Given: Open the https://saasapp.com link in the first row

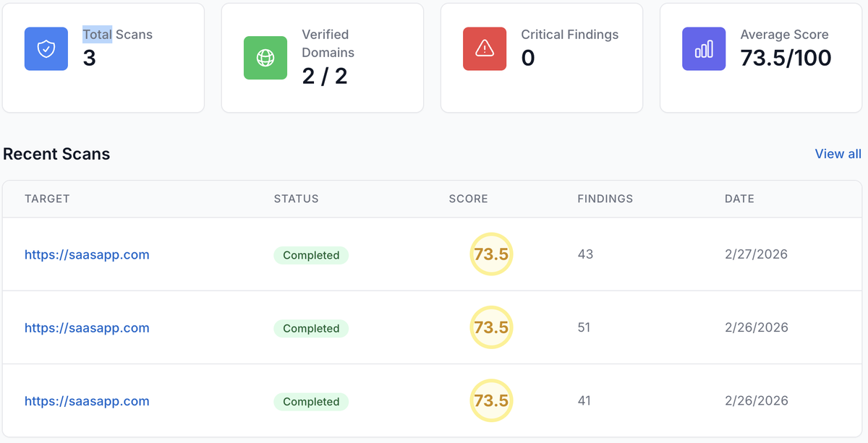Looking at the screenshot, I should click(87, 254).
